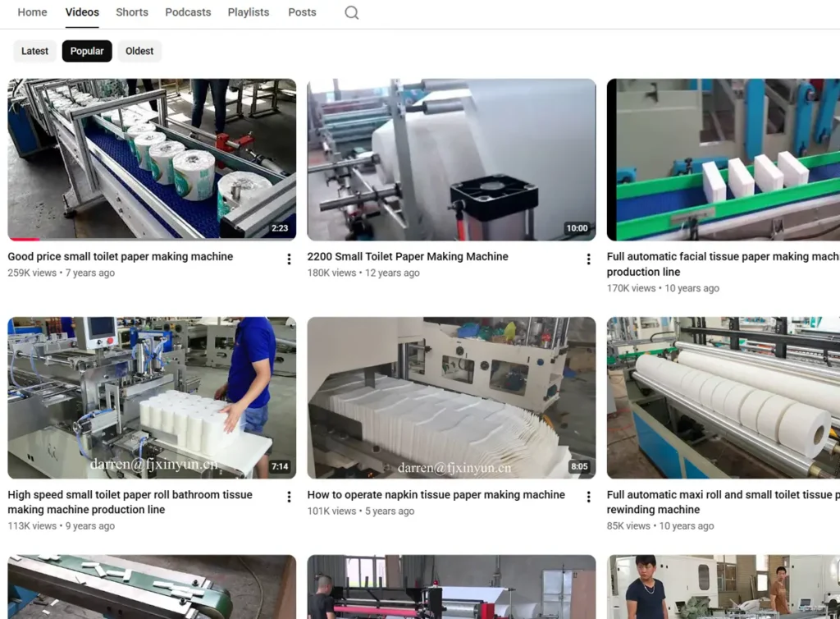Open Good price small toilet paper making machine title
This screenshot has width=840, height=619.
(x=120, y=257)
